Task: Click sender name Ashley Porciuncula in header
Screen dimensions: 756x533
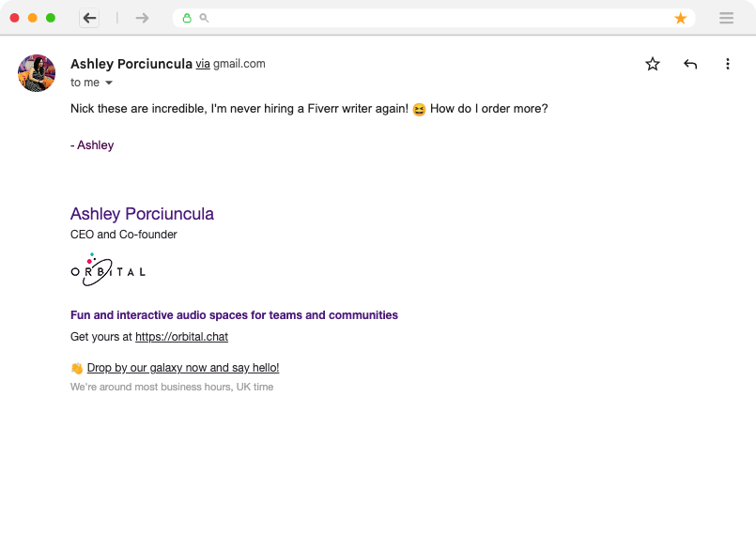Action: [131, 64]
